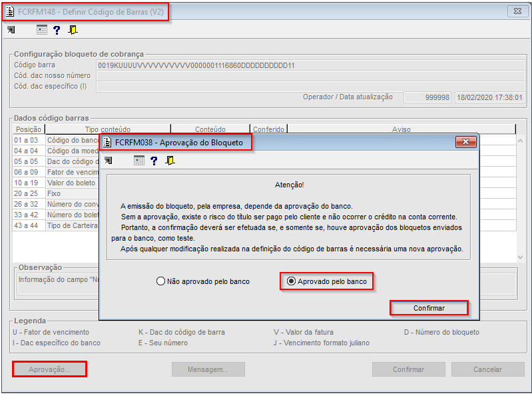Select the '04 a 04' position row

coord(29,151)
